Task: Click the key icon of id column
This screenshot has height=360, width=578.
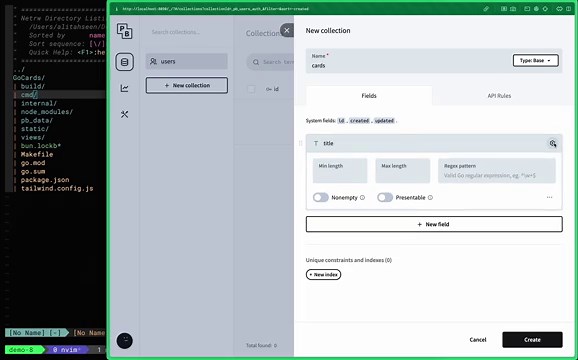Action: tap(268, 89)
